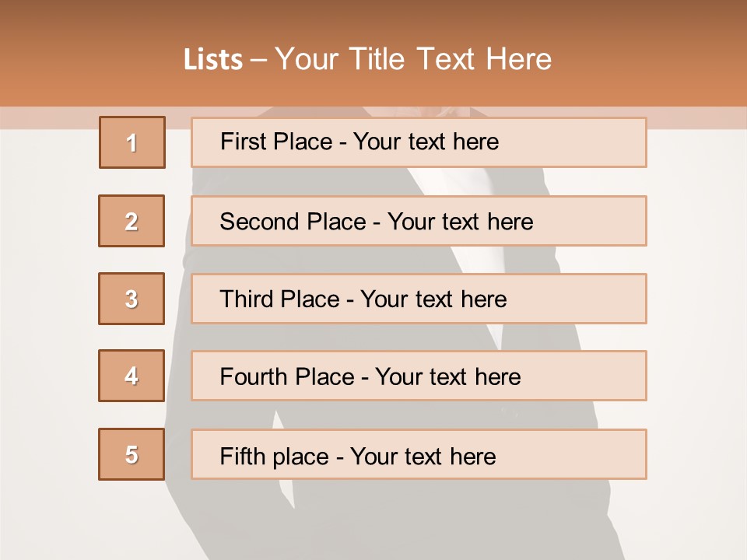Image resolution: width=747 pixels, height=560 pixels.
Task: Select the number 1 box
Action: (132, 142)
